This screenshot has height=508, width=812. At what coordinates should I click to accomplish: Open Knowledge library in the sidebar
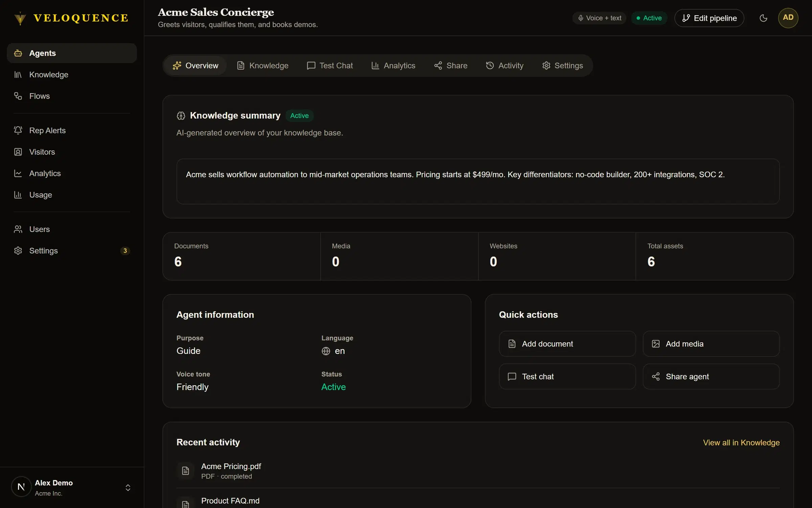click(x=72, y=75)
